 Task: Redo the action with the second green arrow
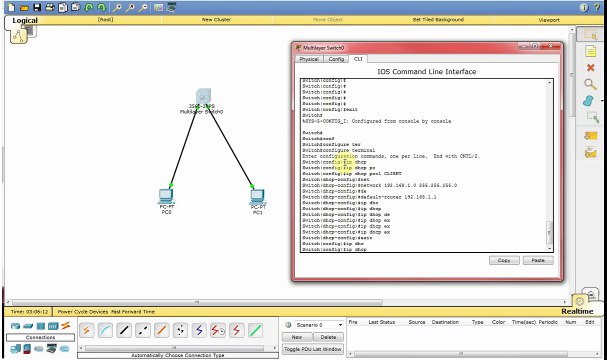102,7
